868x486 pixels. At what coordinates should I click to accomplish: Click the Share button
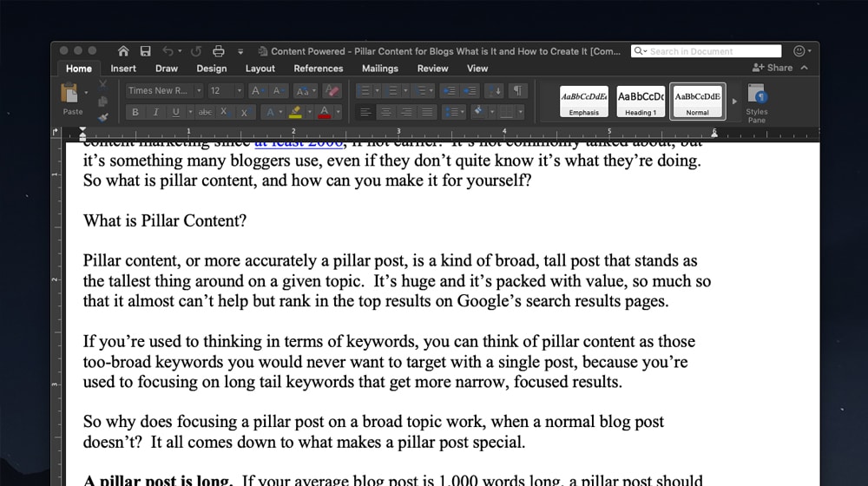click(x=773, y=68)
